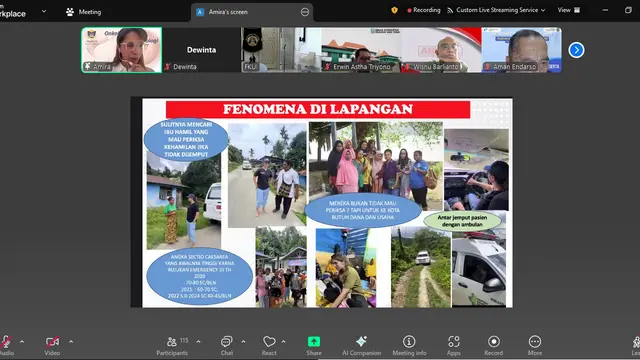Screen dimensions: 640x360
Task: Expand the arrow next to Chat
Action: click(243, 342)
